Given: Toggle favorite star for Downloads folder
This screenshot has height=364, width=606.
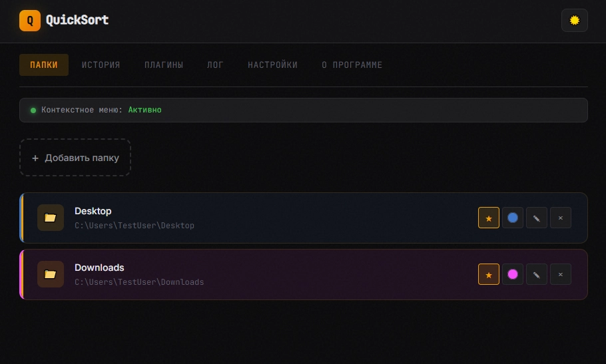Looking at the screenshot, I should [x=489, y=274].
